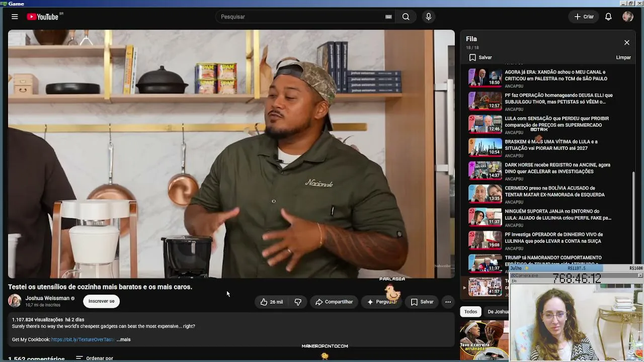This screenshot has height=362, width=644.
Task: Open the 13:35 CERIMEDO video thumbnail
Action: [x=485, y=193]
